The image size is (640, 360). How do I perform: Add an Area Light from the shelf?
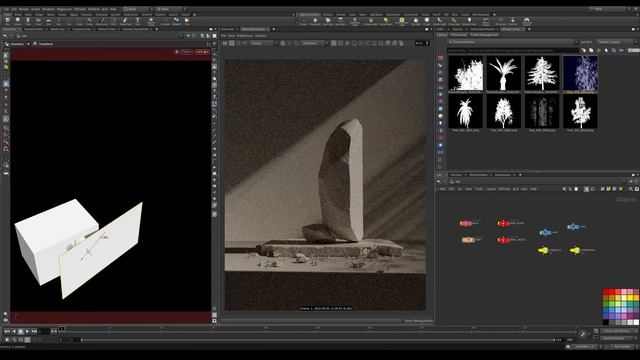coord(340,21)
